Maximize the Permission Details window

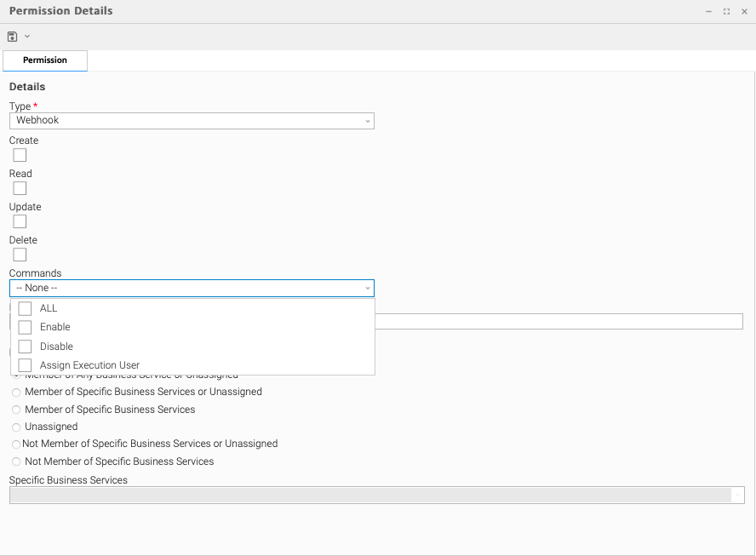coord(726,12)
